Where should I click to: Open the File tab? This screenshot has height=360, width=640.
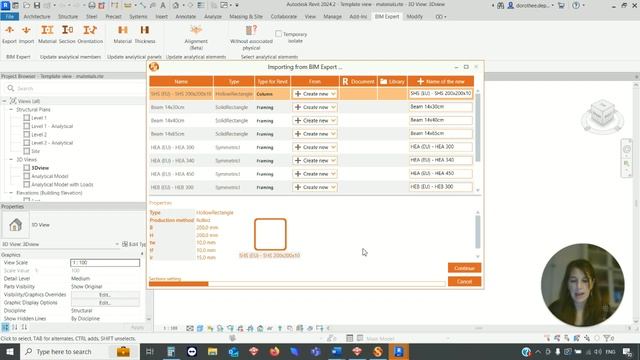point(10,16)
